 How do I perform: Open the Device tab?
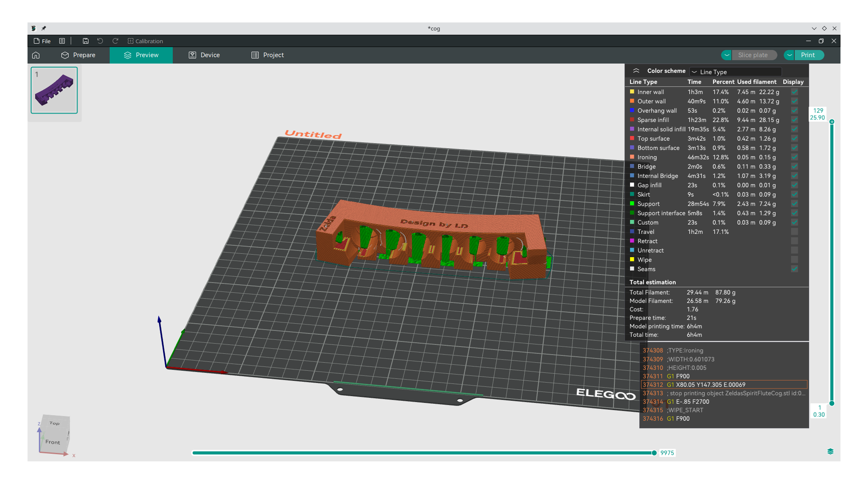pyautogui.click(x=204, y=55)
